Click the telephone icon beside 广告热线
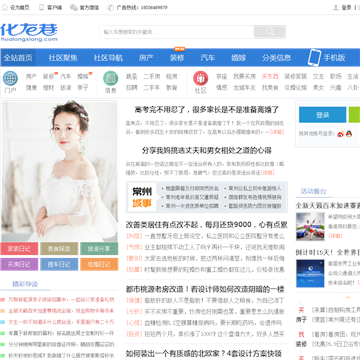 110,7
